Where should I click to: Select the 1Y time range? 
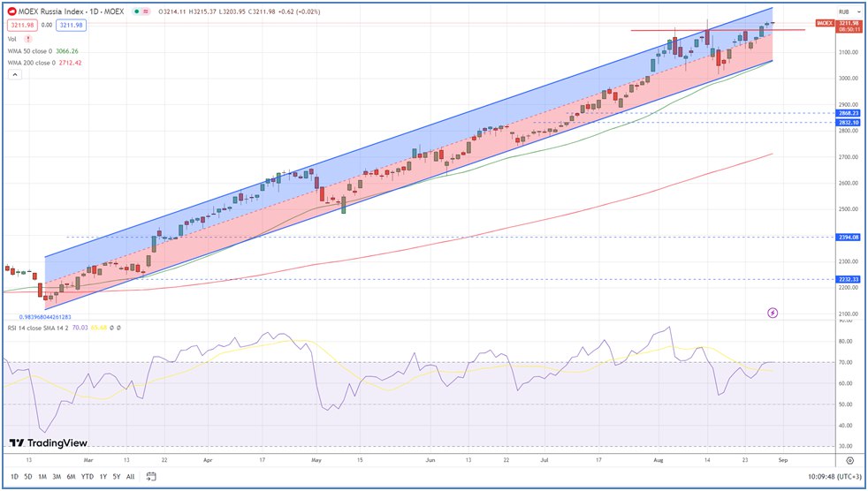[103, 477]
